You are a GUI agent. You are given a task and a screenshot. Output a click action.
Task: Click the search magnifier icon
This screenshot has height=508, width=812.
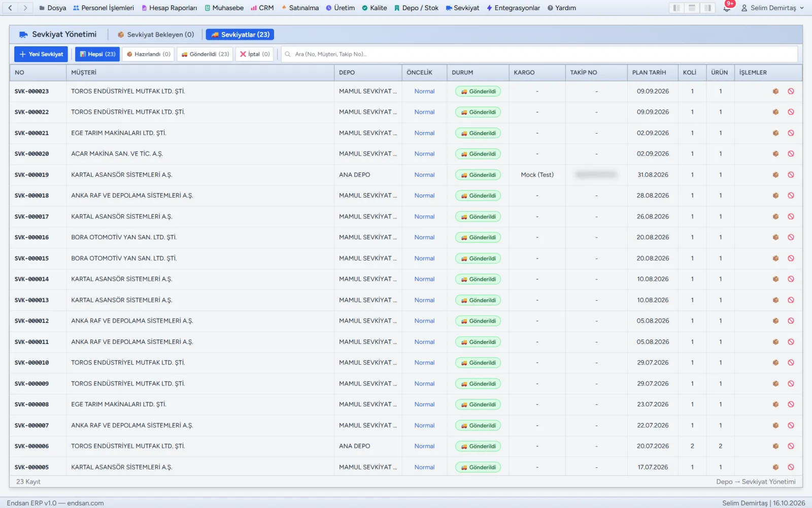(288, 54)
